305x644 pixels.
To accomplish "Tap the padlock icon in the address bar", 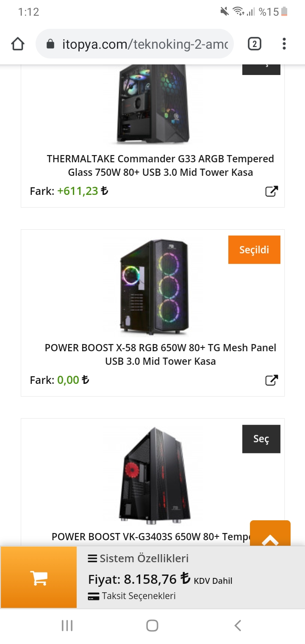I will [x=51, y=43].
